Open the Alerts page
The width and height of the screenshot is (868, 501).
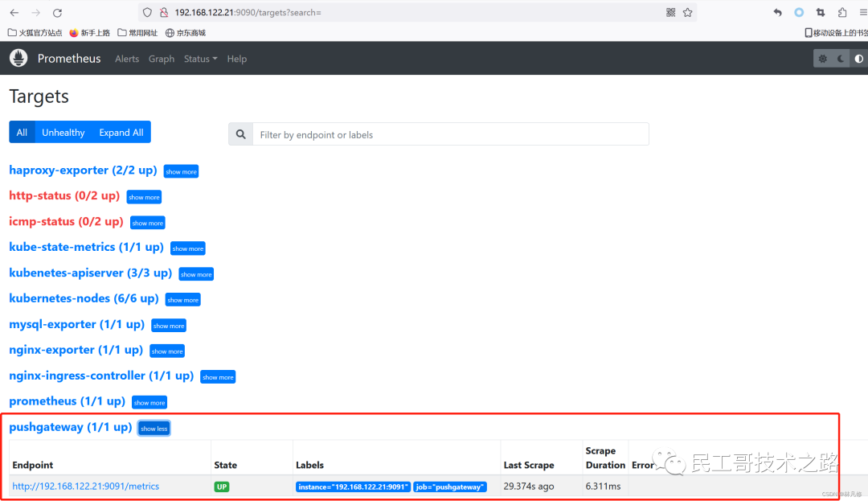click(127, 58)
